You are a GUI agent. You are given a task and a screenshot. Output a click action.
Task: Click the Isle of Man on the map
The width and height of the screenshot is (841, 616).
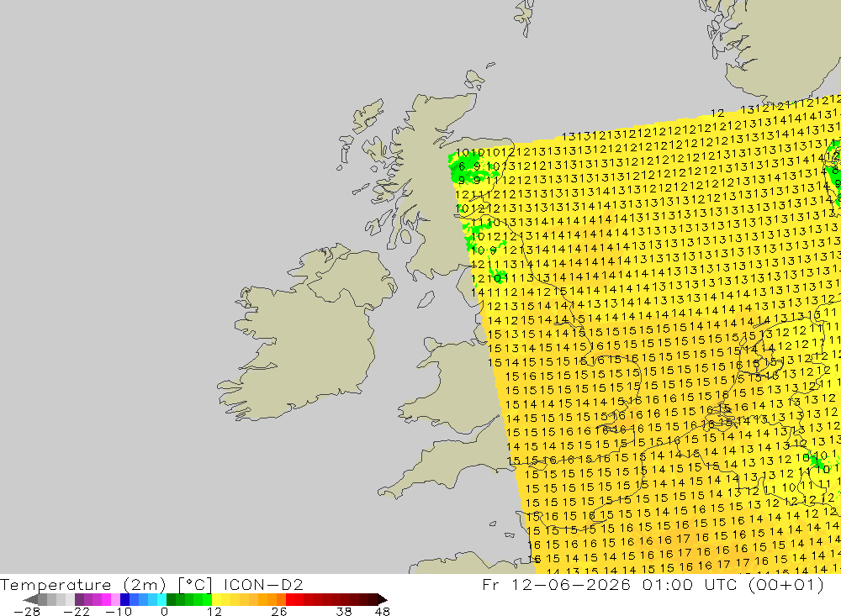tap(426, 299)
